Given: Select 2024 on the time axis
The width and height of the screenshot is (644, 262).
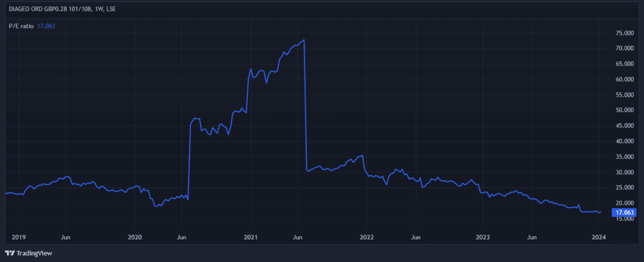Looking at the screenshot, I should tap(599, 237).
